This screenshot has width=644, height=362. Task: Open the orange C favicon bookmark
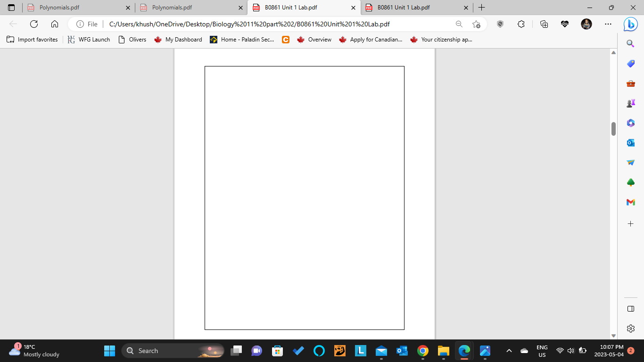286,40
